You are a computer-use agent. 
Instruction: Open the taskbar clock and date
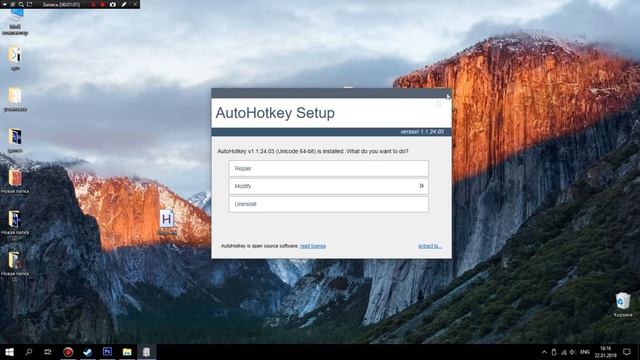[x=605, y=352]
